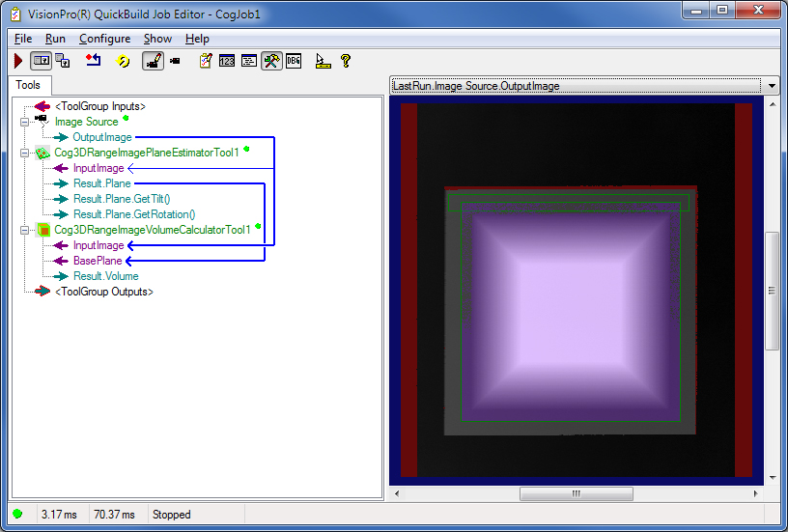788x532 pixels.
Task: Open the 123 results window icon
Action: point(227,61)
